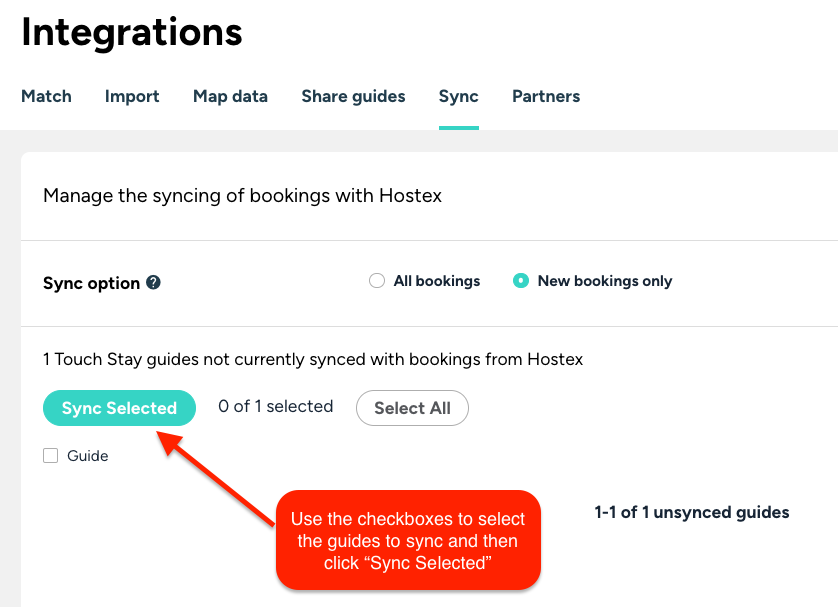Image resolution: width=838 pixels, height=607 pixels.
Task: Click the Sync option label
Action: [x=91, y=283]
